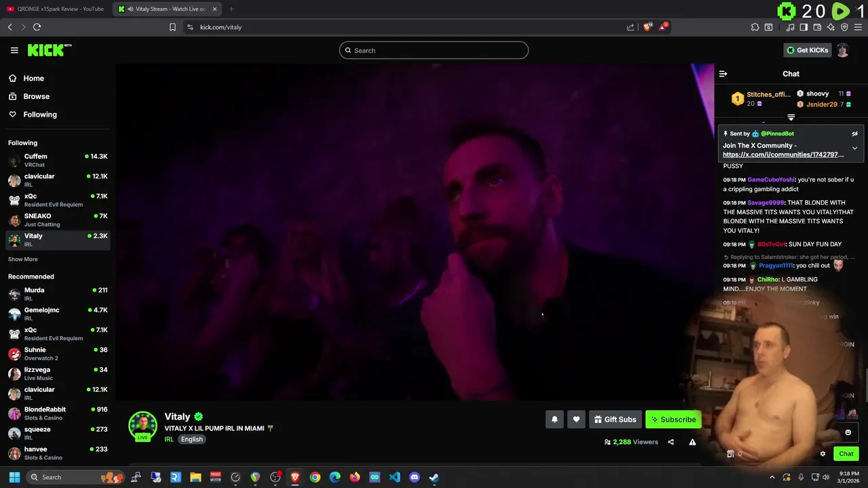Open chat settings gear
This screenshot has height=488, width=868.
point(823,454)
